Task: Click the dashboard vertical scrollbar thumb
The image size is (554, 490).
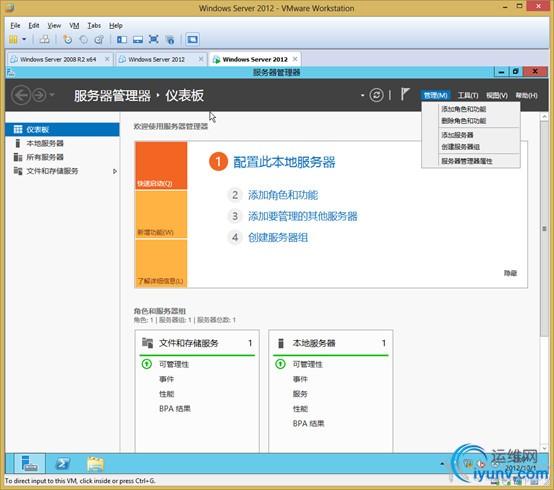Action: 544,229
